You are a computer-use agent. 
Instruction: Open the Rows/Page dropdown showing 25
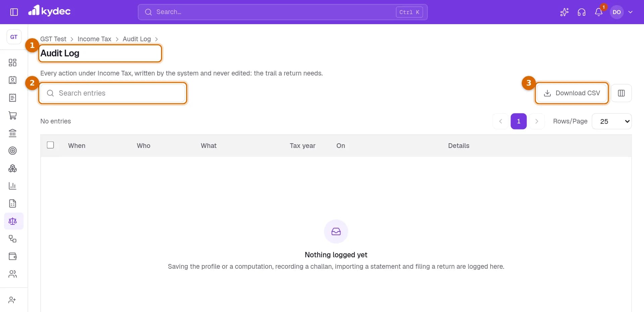612,121
